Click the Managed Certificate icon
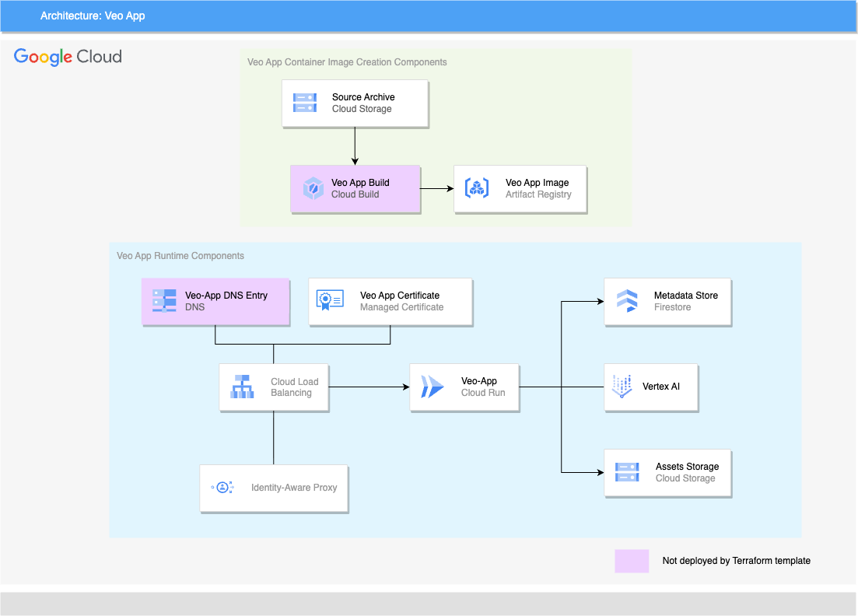 pos(330,300)
